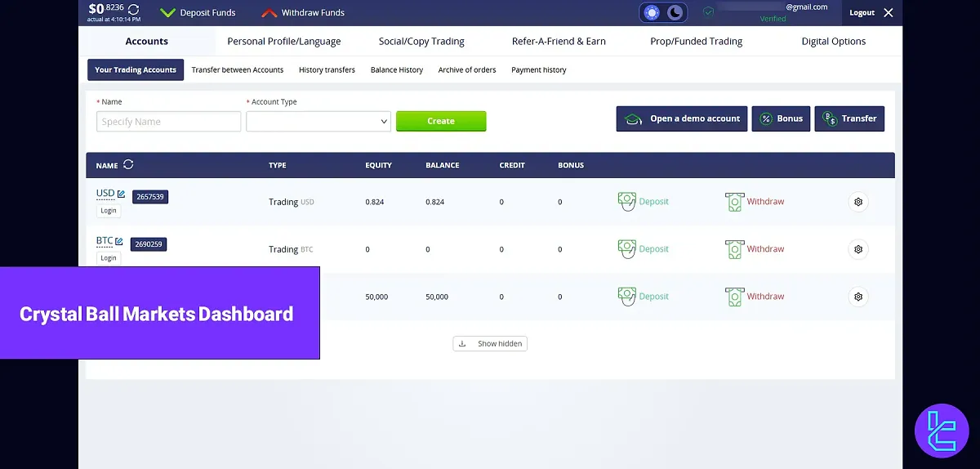This screenshot has height=469, width=980.
Task: Click the red Withdraw Funds arrow icon
Action: [269, 13]
